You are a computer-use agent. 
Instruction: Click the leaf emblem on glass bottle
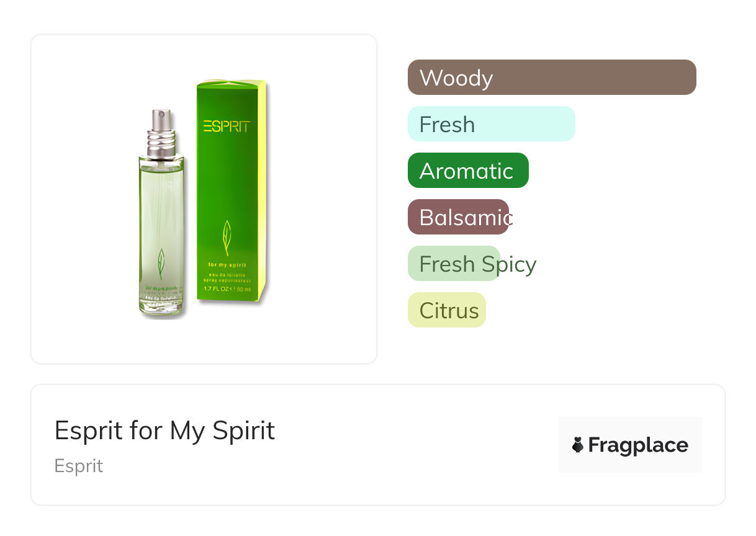(161, 264)
